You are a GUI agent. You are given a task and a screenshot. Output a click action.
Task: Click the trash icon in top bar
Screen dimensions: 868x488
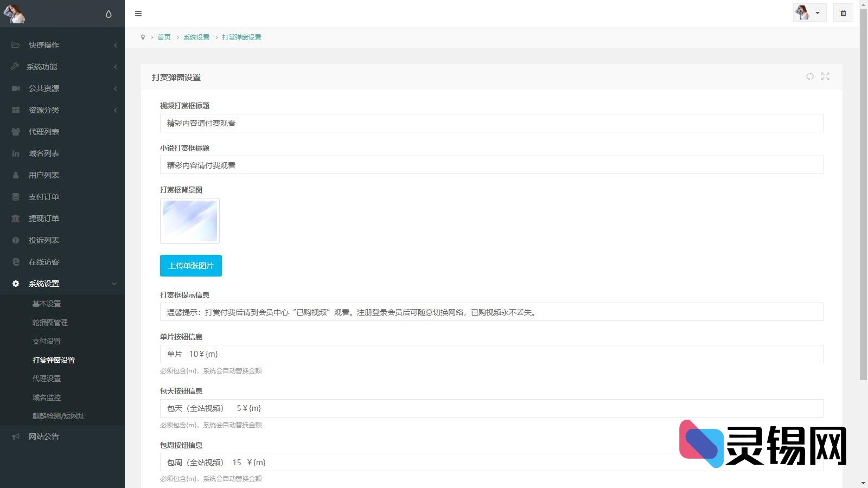click(843, 12)
